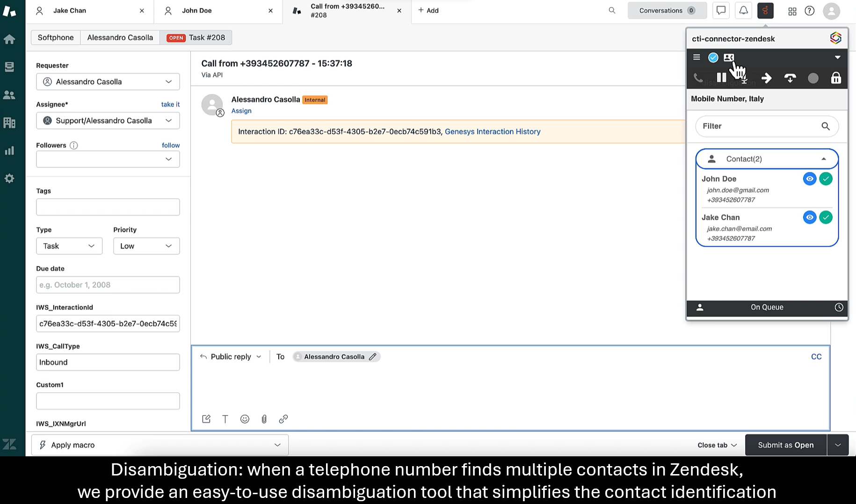Switch to the John Doe tab

(197, 11)
